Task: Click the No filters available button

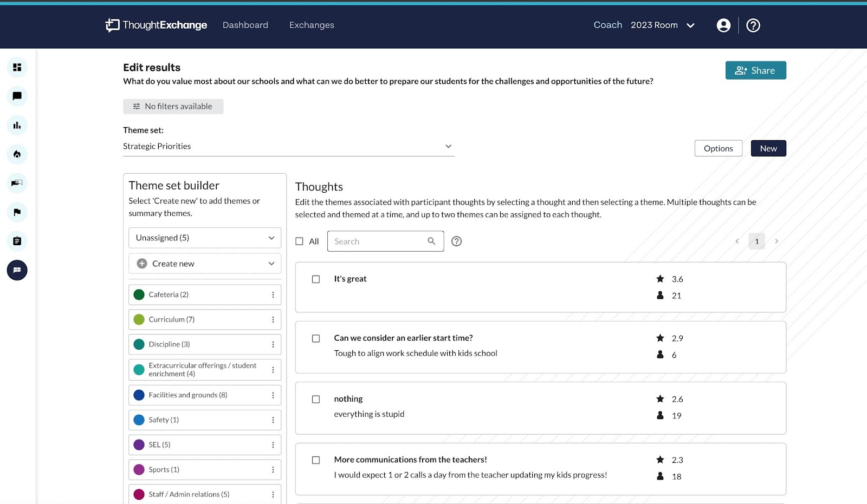Action: [x=173, y=106]
